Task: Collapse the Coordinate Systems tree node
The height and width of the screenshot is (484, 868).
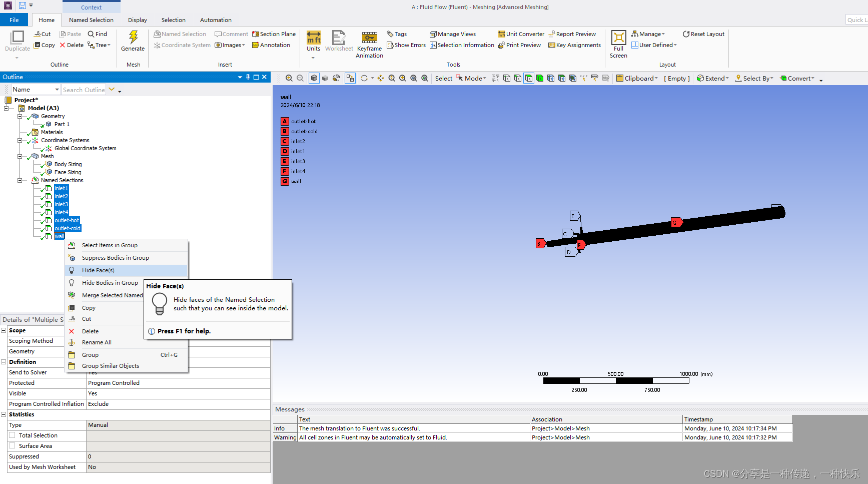Action: tap(20, 140)
